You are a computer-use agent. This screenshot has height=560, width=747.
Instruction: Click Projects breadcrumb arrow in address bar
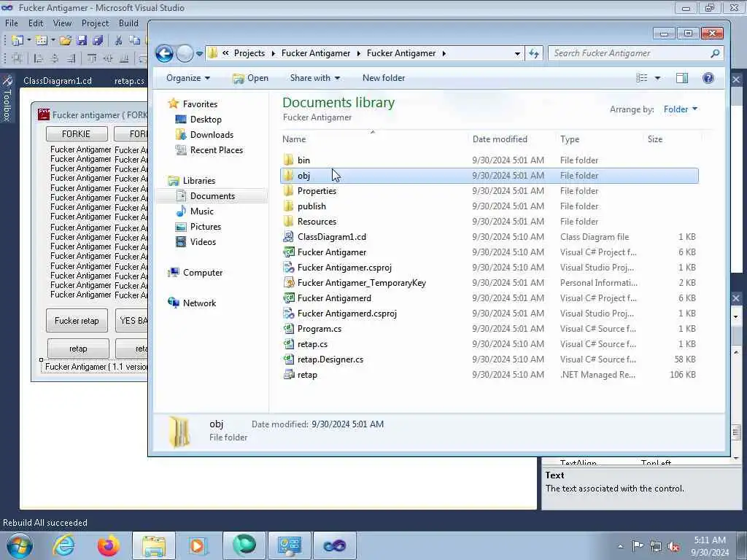[274, 53]
